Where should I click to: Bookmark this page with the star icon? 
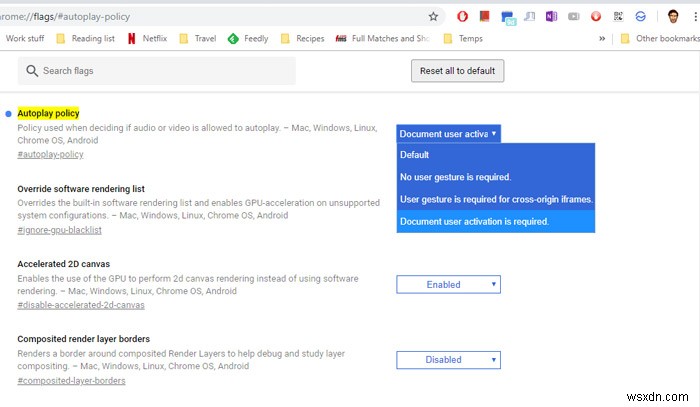point(433,17)
